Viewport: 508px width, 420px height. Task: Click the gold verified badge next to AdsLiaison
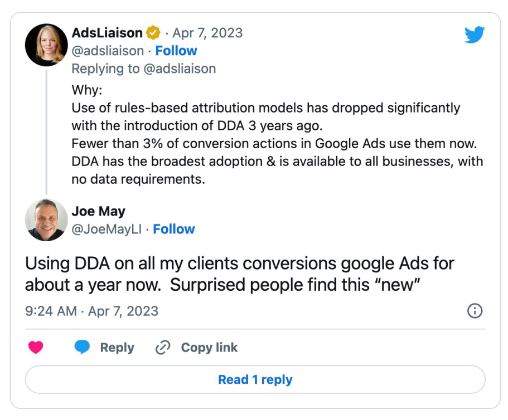153,33
